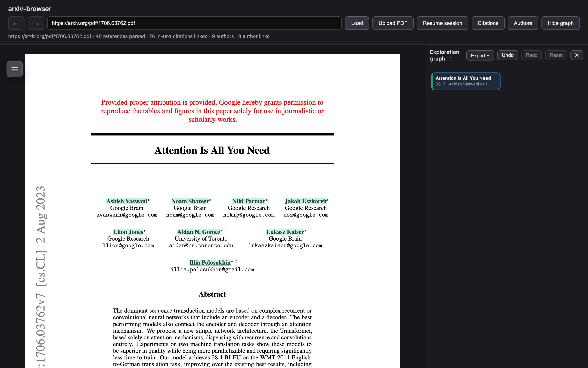Click the status line with references parsed
Viewport: 588px width, 368px height.
coord(139,36)
